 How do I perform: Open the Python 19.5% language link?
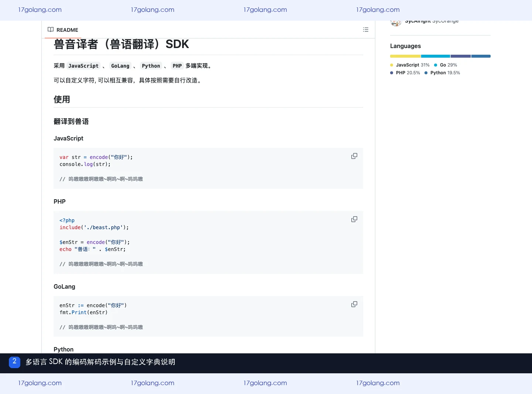coord(442,73)
